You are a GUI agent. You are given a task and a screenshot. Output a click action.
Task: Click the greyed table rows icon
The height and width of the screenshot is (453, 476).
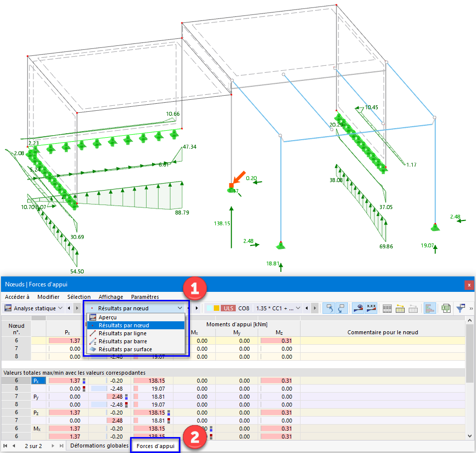[413, 308]
